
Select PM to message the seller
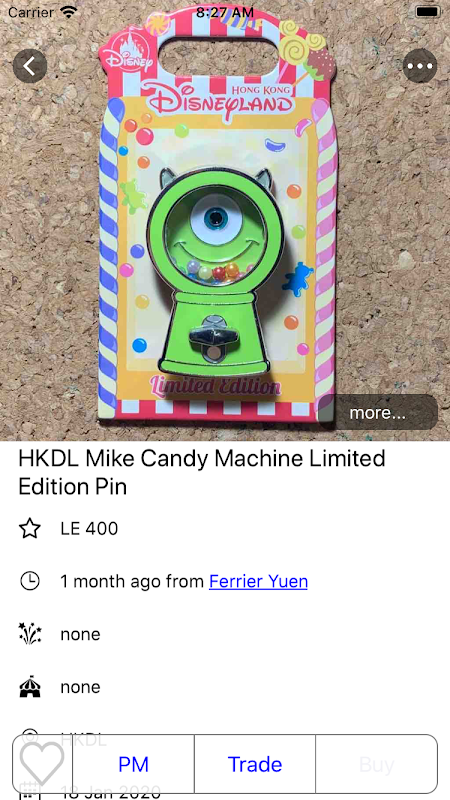pyautogui.click(x=133, y=764)
